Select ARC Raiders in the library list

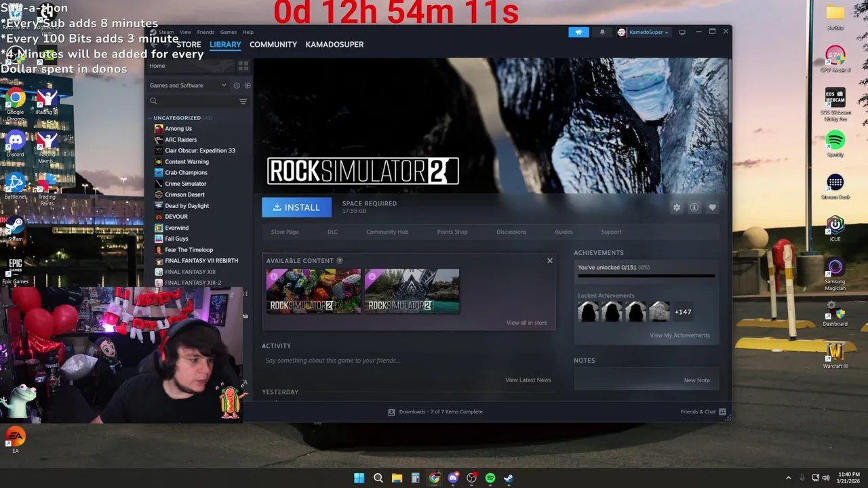point(180,140)
